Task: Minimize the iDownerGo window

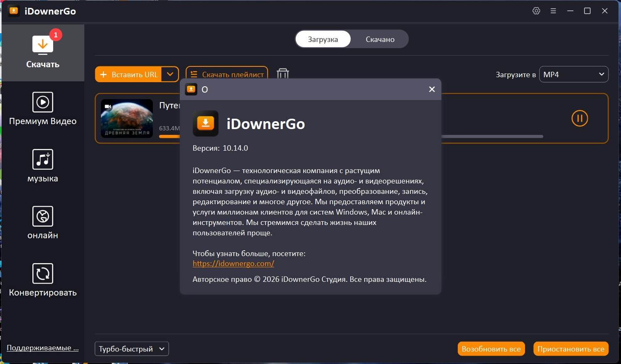Action: [x=570, y=11]
